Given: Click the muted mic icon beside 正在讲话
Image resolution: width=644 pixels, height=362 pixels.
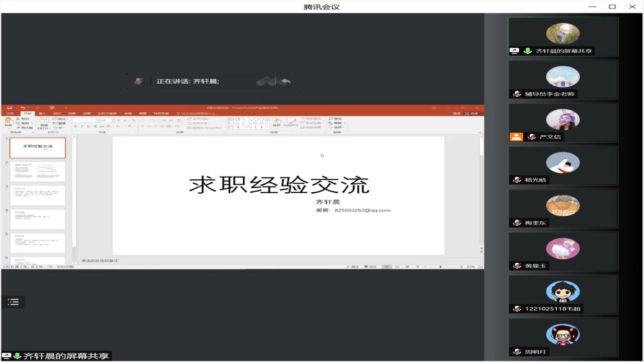Looking at the screenshot, I should [138, 81].
